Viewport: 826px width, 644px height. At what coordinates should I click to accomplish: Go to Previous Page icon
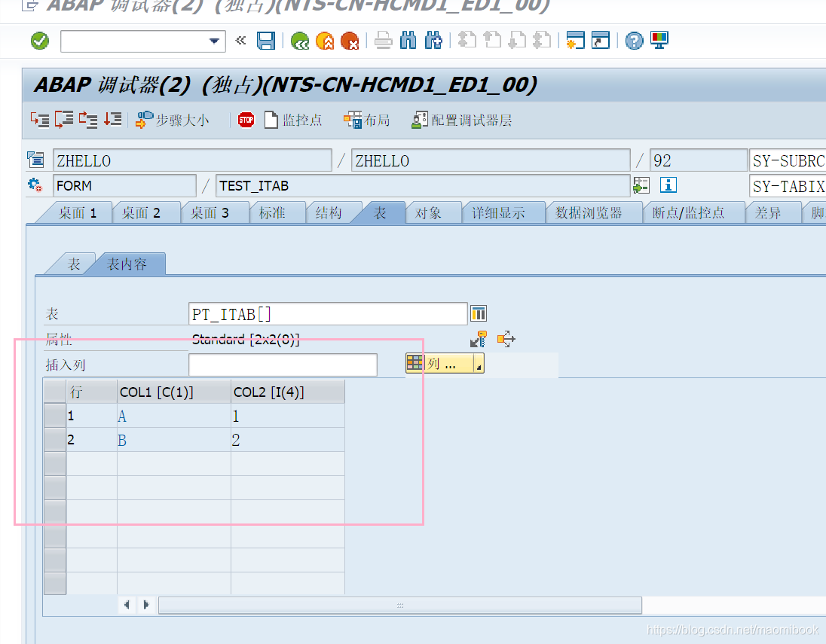coord(492,41)
